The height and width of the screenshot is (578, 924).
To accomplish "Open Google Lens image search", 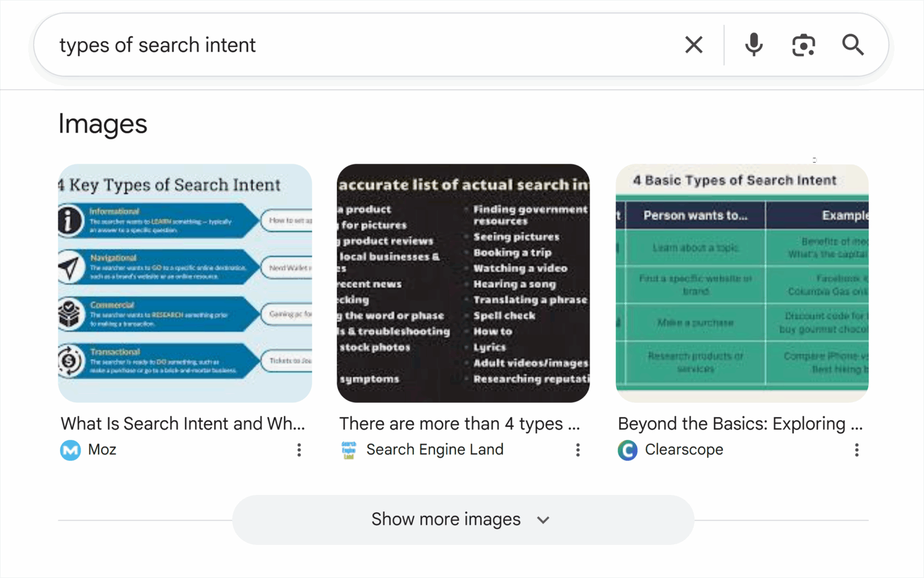I will 804,45.
